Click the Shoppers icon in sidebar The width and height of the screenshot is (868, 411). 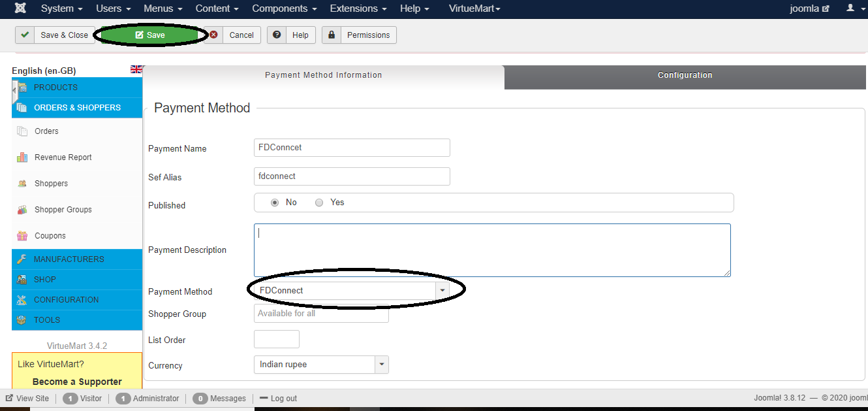[22, 184]
